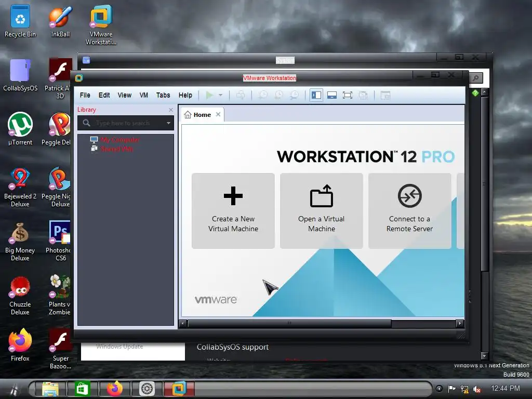The width and height of the screenshot is (532, 399).
Task: Click the search magnifier in System window
Action: click(476, 78)
